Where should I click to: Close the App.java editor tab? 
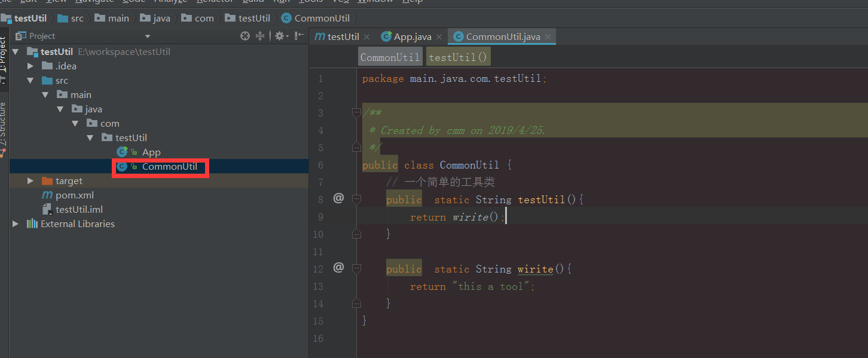[x=439, y=37]
